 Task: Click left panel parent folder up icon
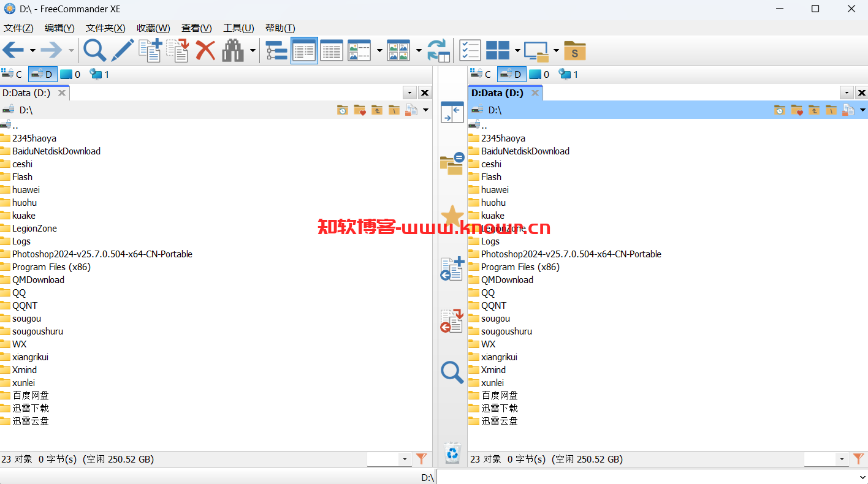click(x=377, y=110)
